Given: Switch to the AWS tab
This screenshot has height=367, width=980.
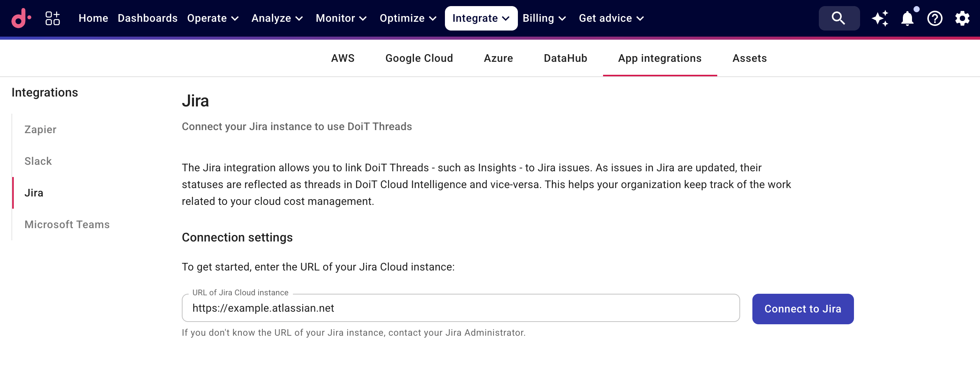Looking at the screenshot, I should pos(343,58).
